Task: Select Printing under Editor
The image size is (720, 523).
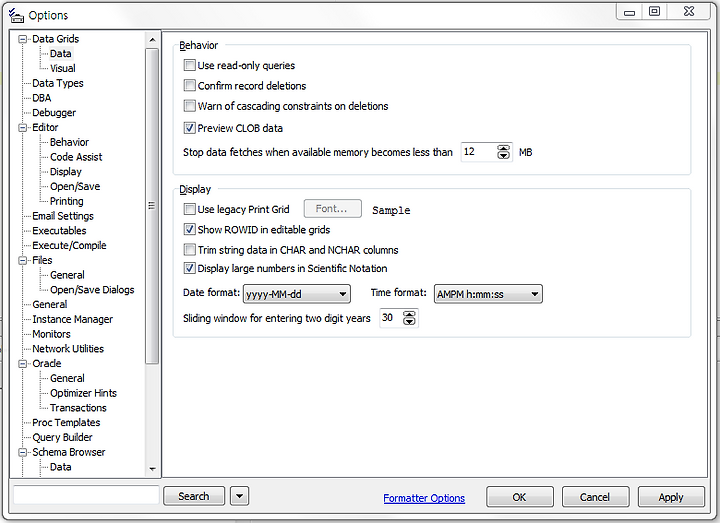Action: 67,201
